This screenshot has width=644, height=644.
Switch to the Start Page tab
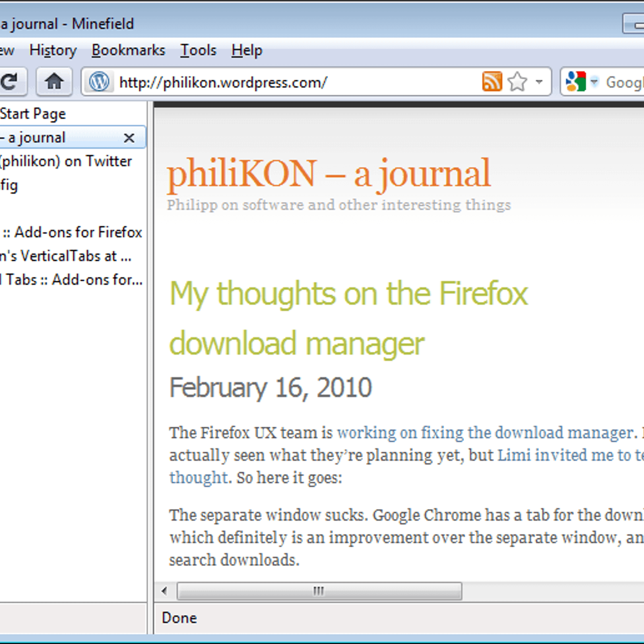pyautogui.click(x=72, y=114)
